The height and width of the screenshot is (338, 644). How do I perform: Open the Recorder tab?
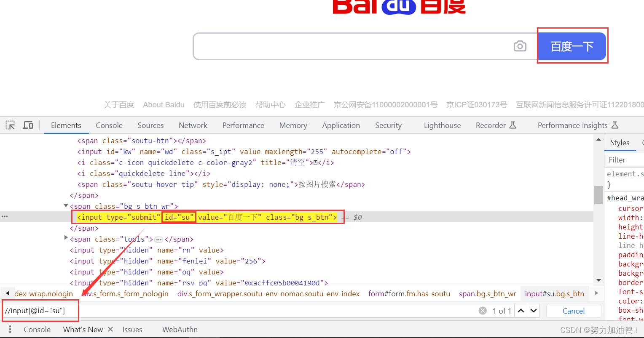(496, 125)
